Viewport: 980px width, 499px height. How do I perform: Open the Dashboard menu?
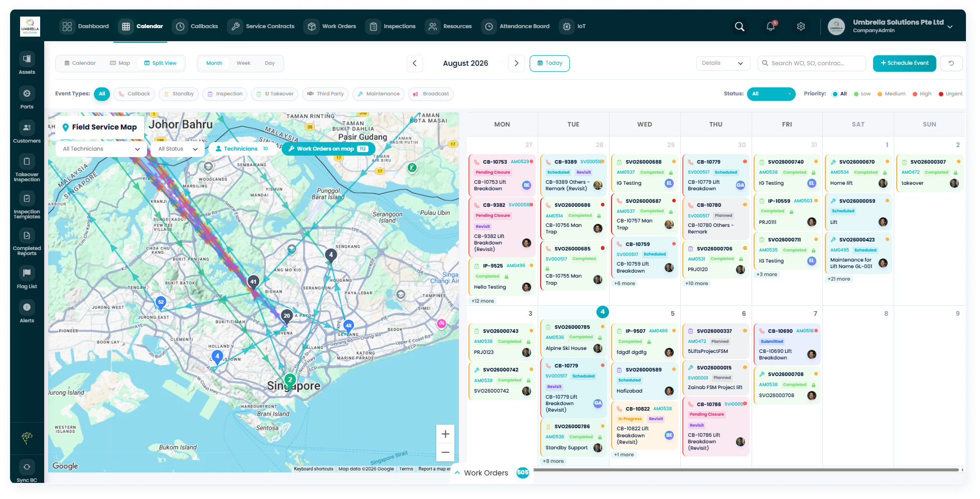tap(84, 27)
